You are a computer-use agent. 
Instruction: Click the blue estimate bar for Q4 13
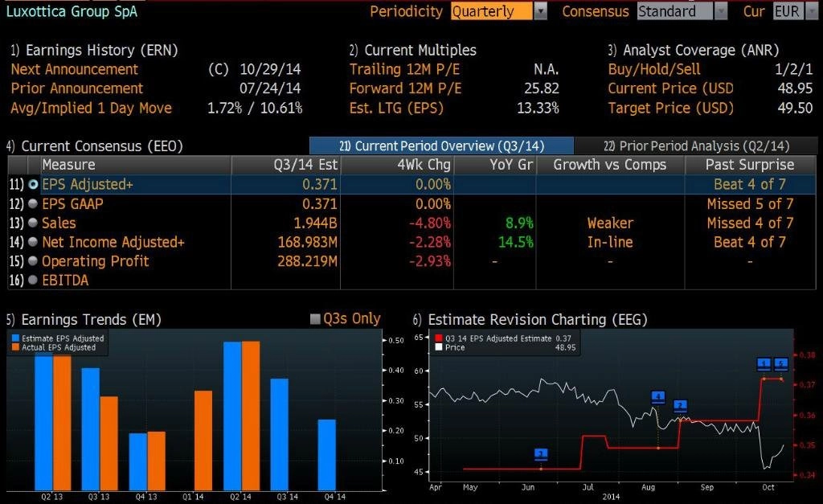[x=138, y=462]
